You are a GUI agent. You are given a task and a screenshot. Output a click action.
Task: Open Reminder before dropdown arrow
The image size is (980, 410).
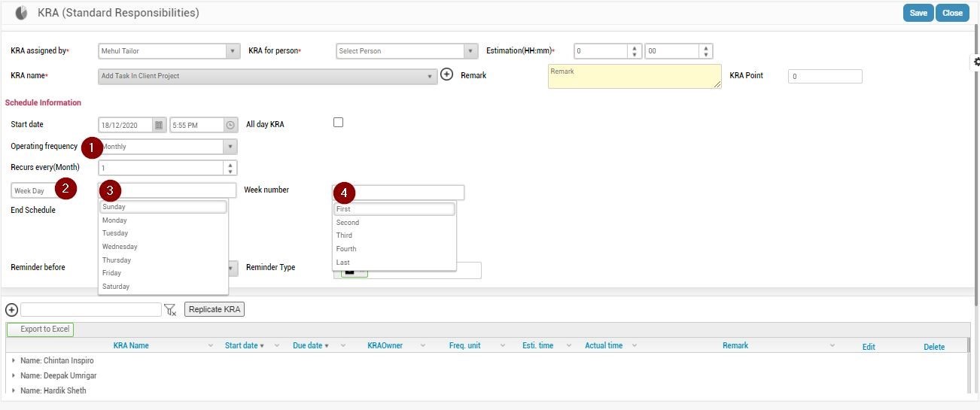tap(233, 269)
